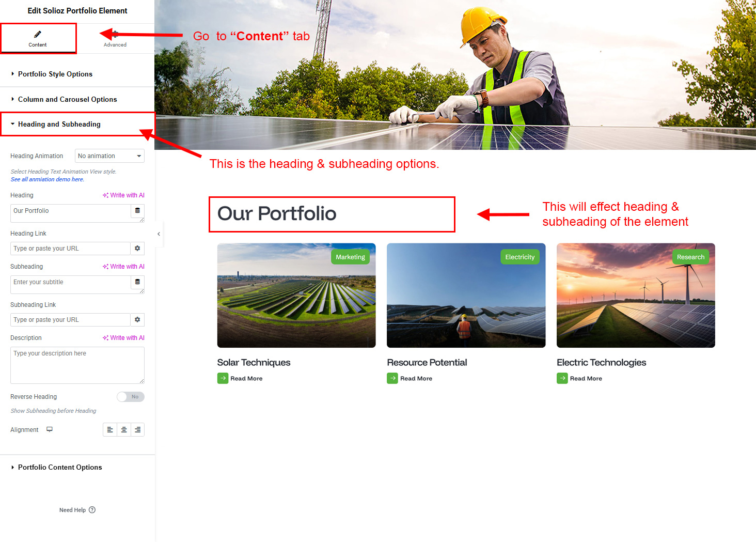Click the dynamic tags icon in Subheading field
The image size is (756, 542).
(x=137, y=282)
